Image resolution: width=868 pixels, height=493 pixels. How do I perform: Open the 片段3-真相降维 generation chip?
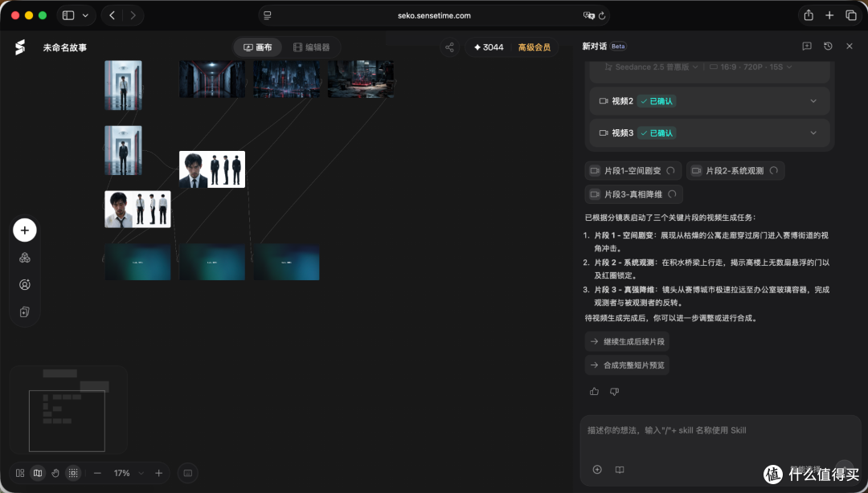(x=634, y=194)
